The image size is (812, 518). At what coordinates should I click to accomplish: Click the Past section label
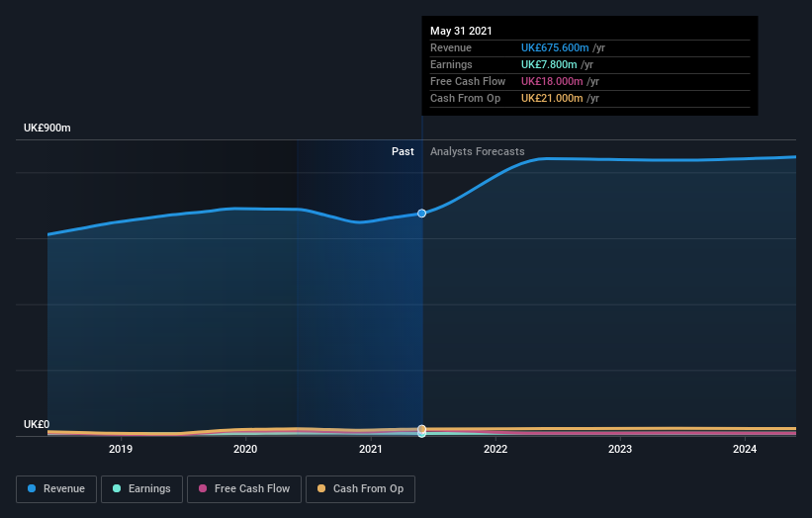(403, 151)
